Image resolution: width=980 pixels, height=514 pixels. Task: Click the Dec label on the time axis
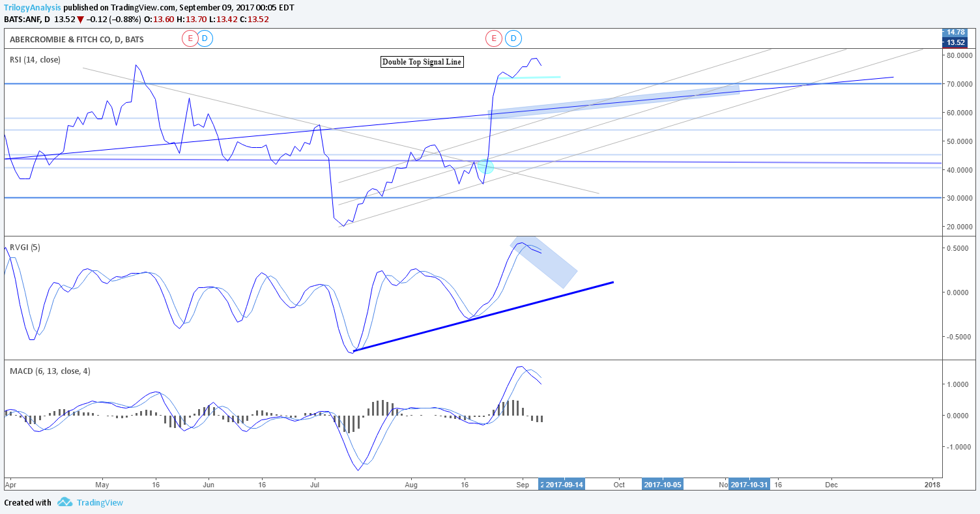831,485
